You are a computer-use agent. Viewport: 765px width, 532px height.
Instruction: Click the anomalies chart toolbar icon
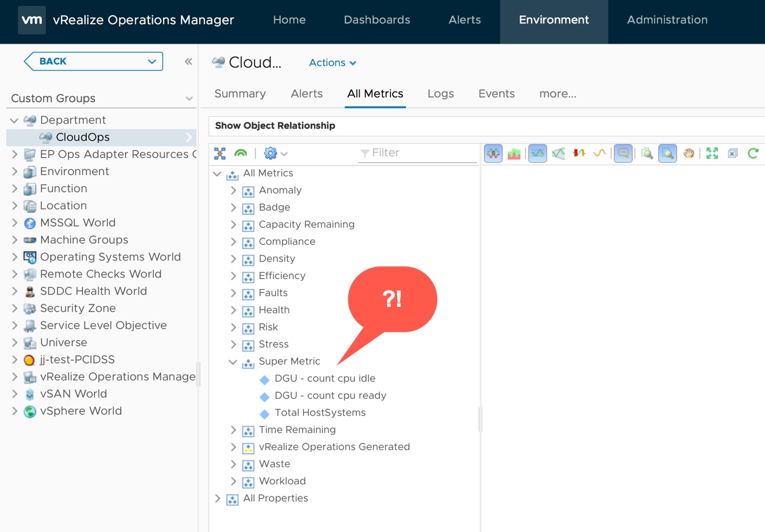click(579, 153)
